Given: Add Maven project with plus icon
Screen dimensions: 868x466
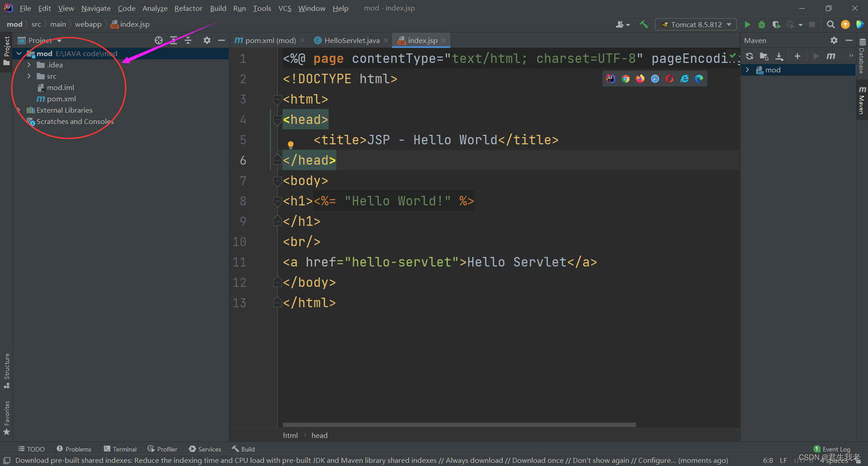Looking at the screenshot, I should point(797,56).
